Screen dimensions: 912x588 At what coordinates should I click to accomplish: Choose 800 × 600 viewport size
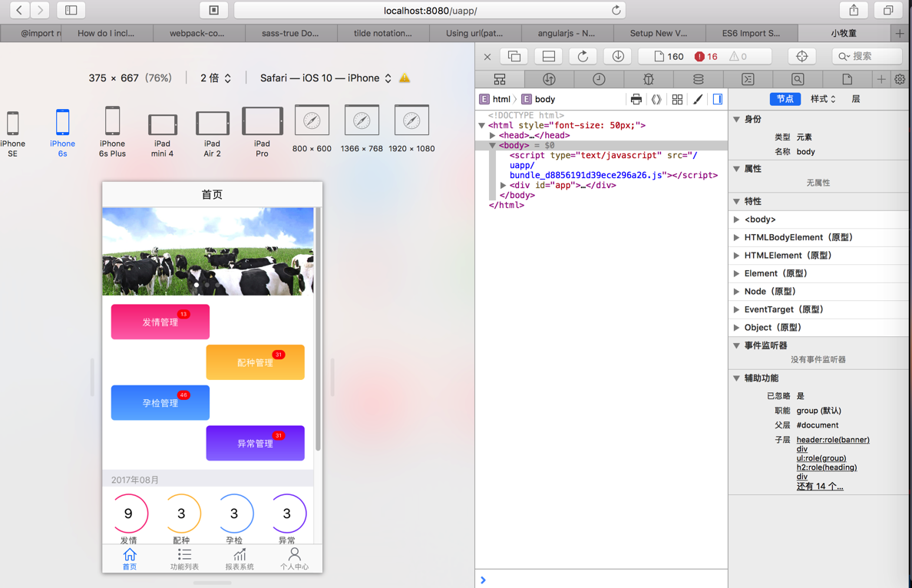click(312, 128)
